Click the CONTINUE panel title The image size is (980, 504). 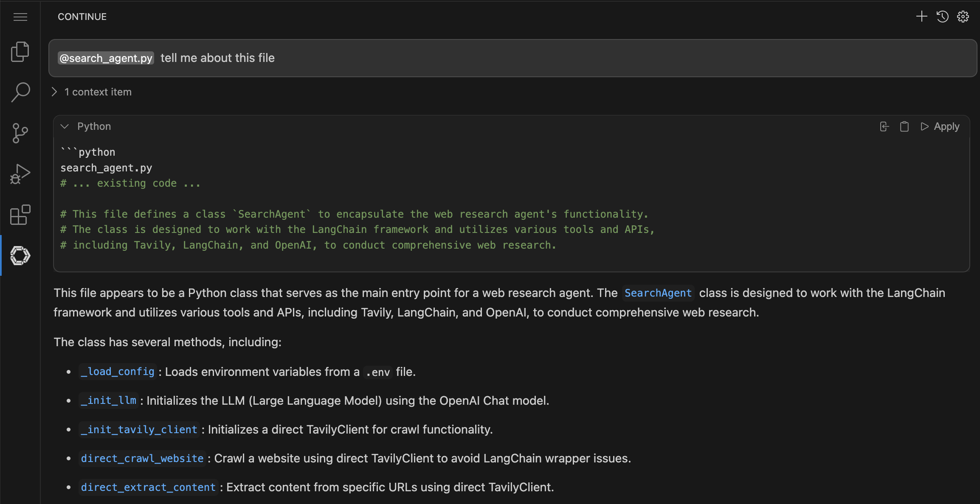coord(82,17)
